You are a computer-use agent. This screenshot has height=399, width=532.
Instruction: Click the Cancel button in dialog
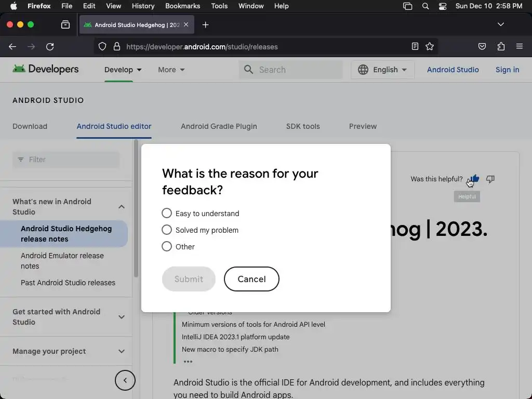point(251,279)
